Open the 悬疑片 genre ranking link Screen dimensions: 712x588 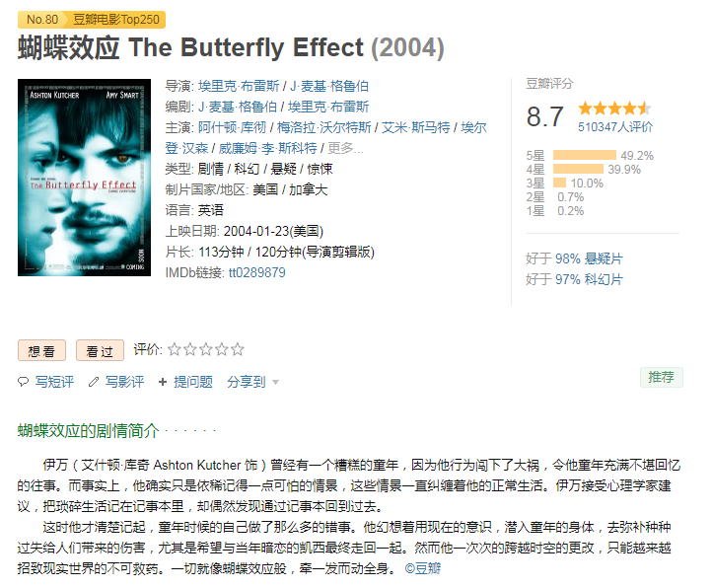[604, 258]
